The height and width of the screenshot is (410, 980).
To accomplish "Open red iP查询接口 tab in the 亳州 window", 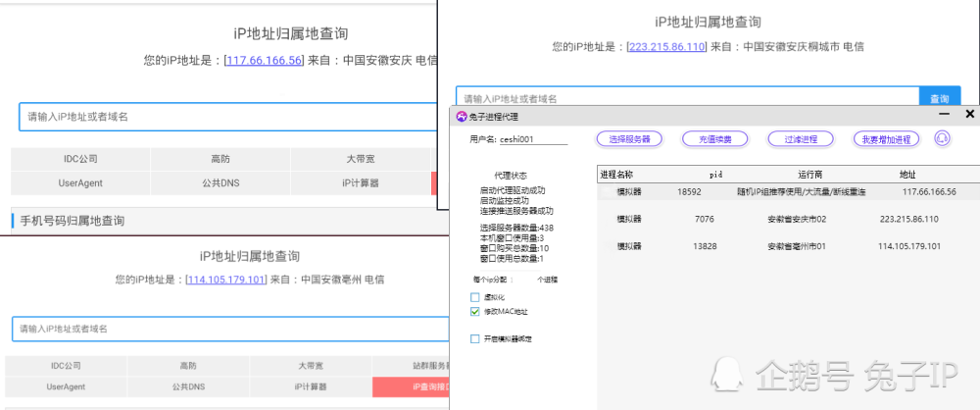I will [411, 386].
